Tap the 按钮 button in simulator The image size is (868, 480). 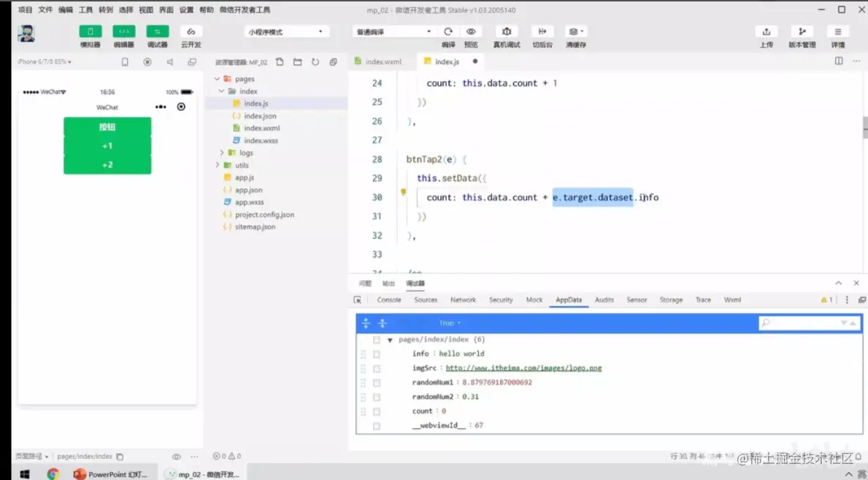tap(107, 127)
